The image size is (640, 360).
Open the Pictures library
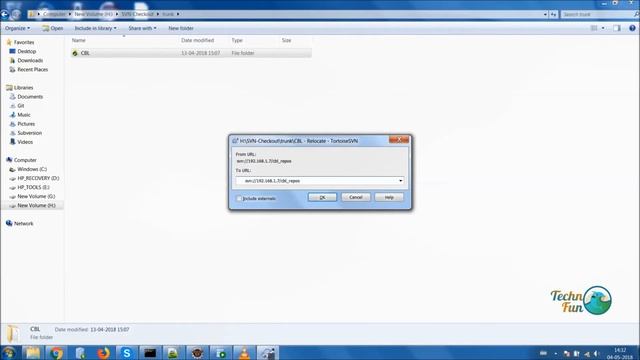pos(26,124)
